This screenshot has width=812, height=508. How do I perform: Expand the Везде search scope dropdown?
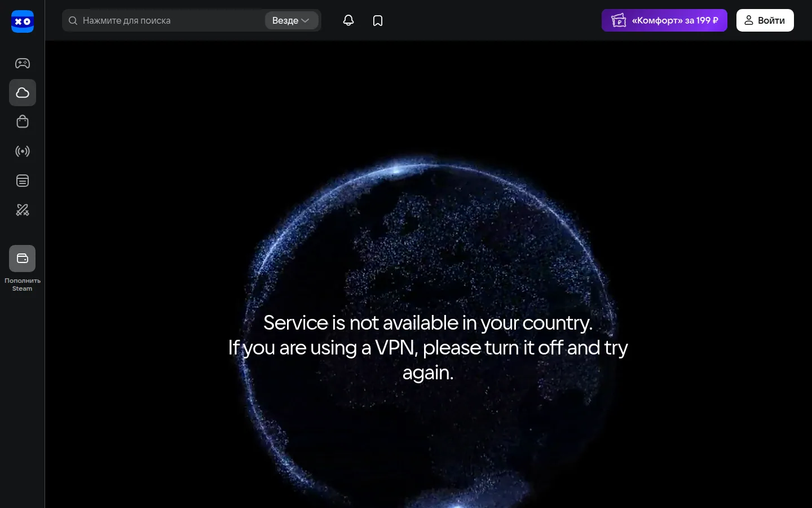coord(292,20)
